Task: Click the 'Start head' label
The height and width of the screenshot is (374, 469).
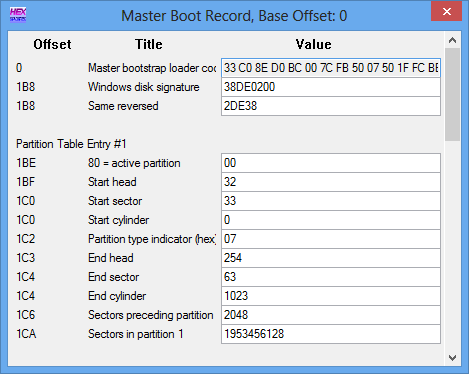Action: [x=112, y=182]
